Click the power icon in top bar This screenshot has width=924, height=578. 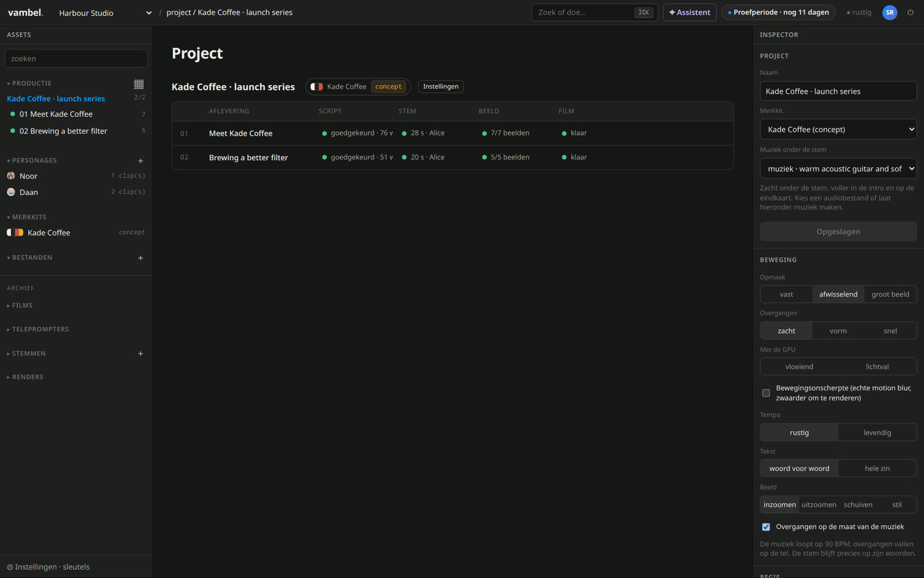coord(911,12)
